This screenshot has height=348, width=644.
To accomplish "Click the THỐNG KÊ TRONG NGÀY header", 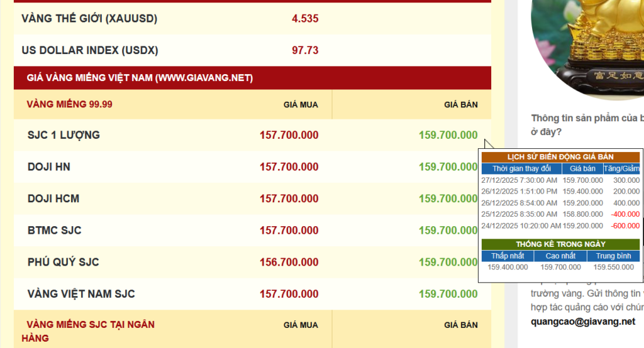I will point(560,244).
